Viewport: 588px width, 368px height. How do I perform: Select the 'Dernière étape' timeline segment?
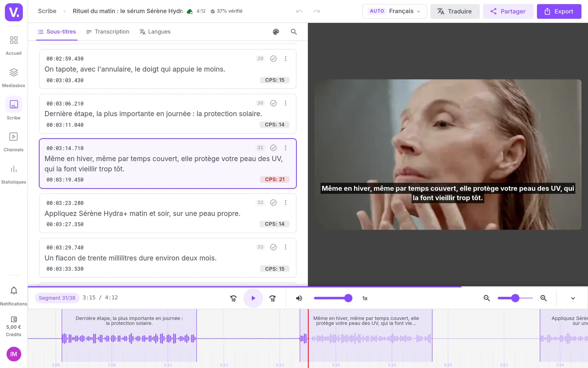tap(129, 335)
